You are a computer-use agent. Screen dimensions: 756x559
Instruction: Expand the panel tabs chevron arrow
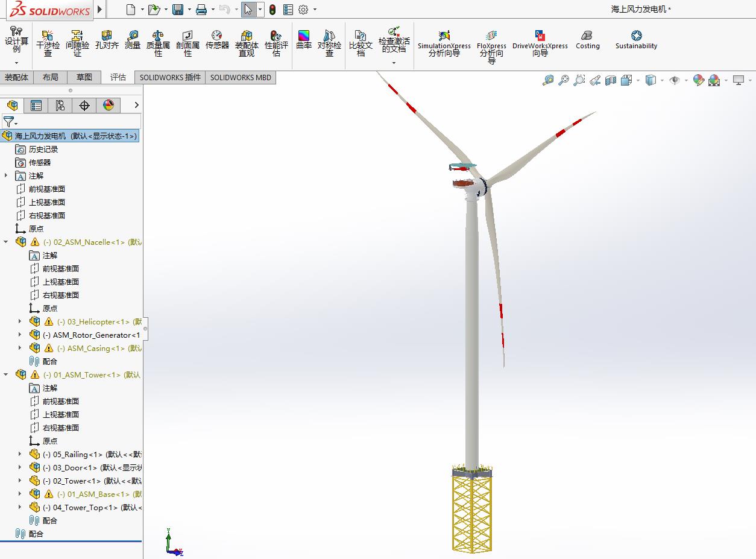coord(136,106)
